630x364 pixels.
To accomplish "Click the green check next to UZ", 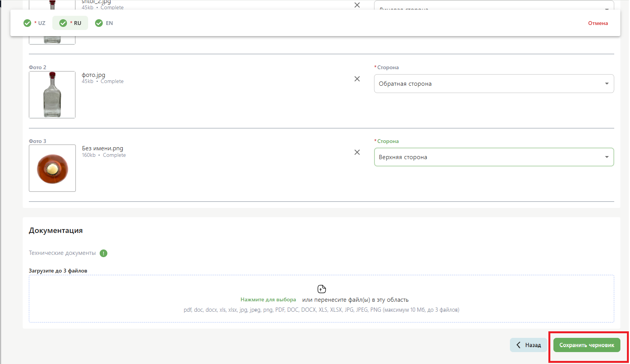I will tap(27, 23).
